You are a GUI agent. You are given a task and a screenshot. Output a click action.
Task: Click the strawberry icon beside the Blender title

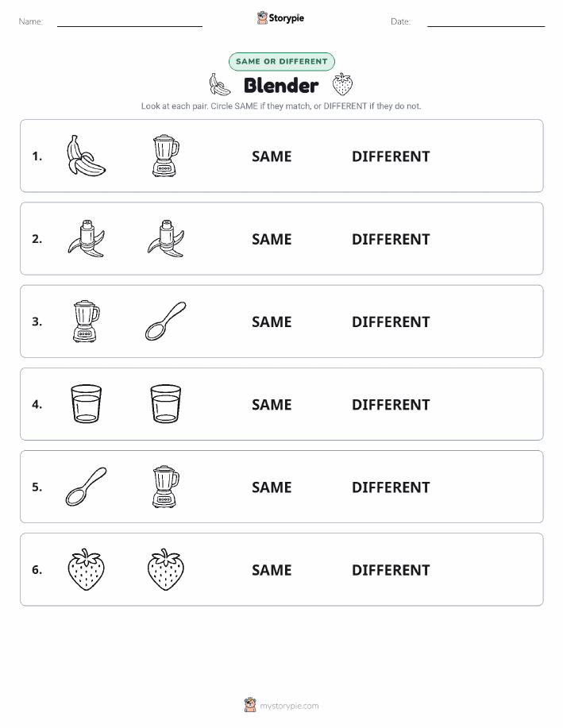click(342, 84)
